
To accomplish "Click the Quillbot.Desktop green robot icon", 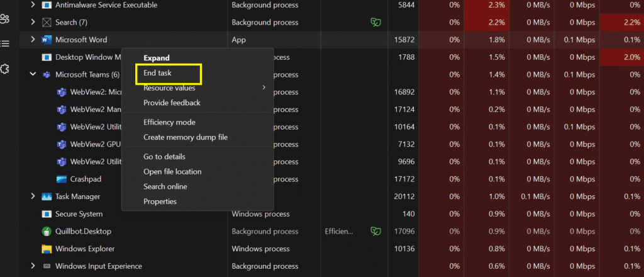I will (x=47, y=232).
